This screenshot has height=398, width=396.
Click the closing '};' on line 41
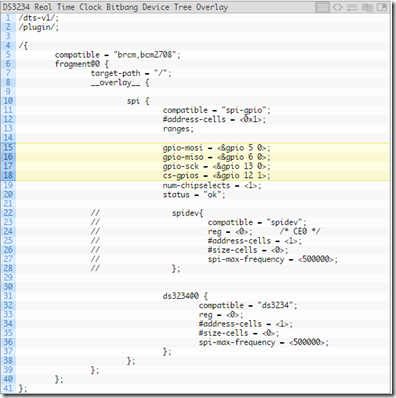click(23, 389)
